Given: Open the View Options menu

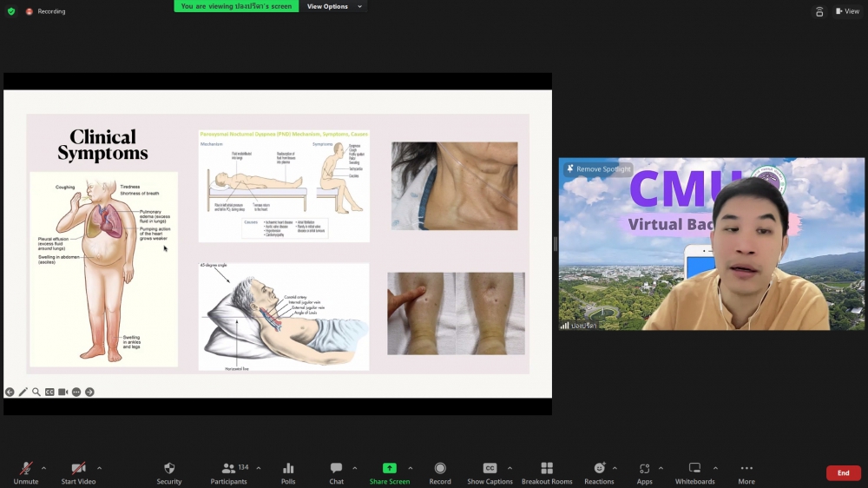Looking at the screenshot, I should click(332, 6).
